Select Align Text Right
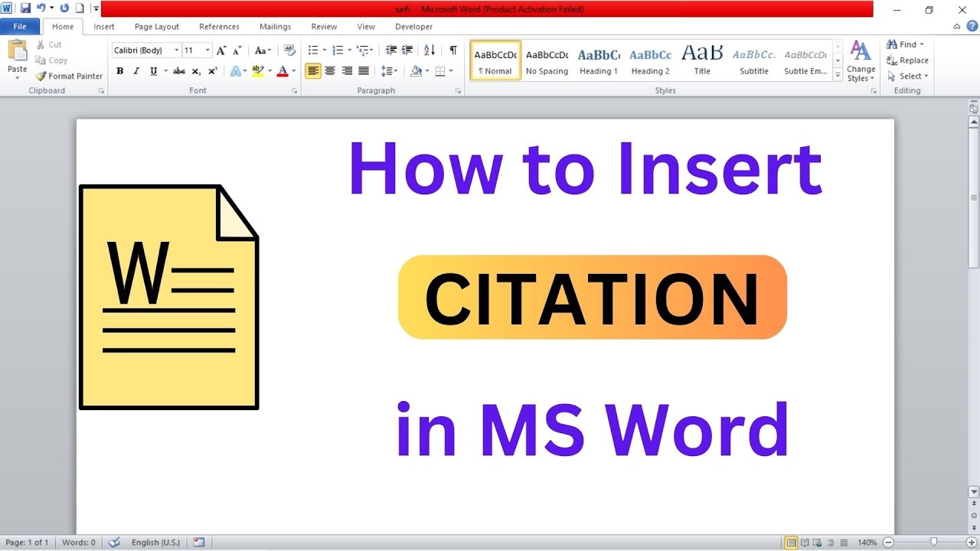This screenshot has width=980, height=551. 347,71
